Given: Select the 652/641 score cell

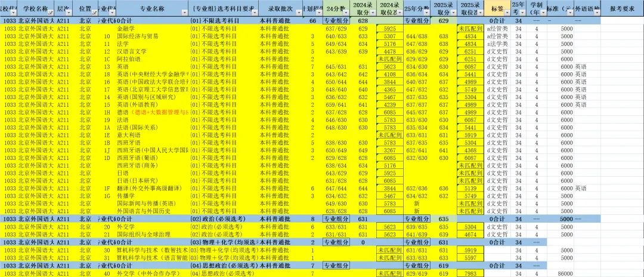Looking at the screenshot, I should (x=417, y=150).
